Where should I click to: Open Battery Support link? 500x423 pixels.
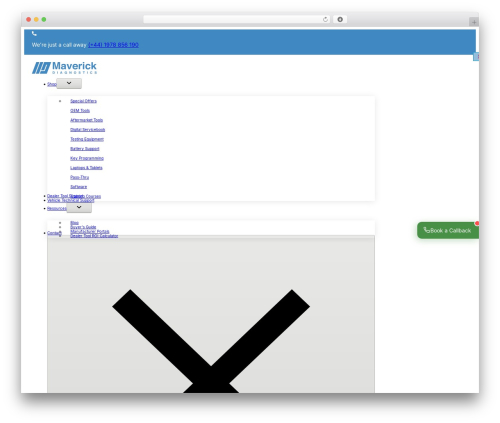click(x=84, y=149)
